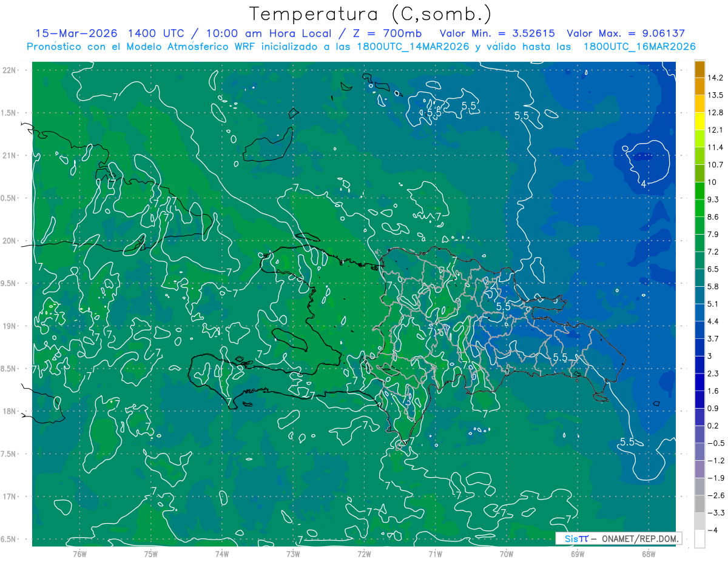This screenshot has width=728, height=562.
Task: Select the "Valor Min. = 3.52615" readout
Action: tap(497, 33)
